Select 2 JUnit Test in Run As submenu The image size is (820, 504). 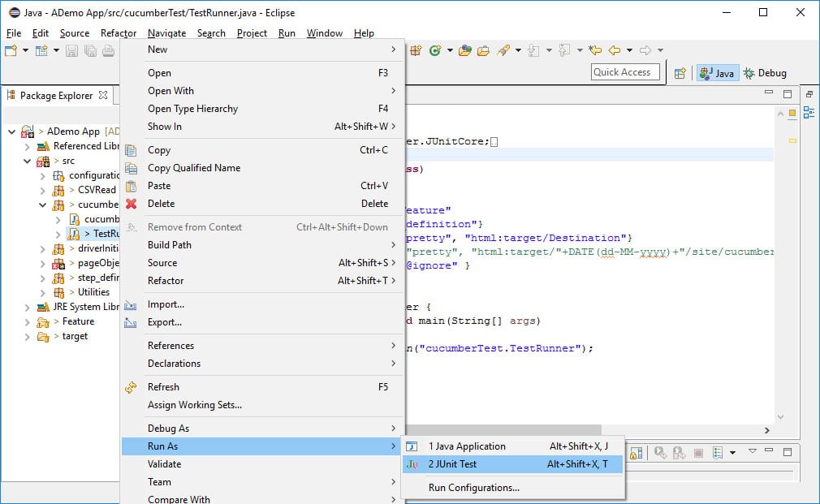pos(512,463)
